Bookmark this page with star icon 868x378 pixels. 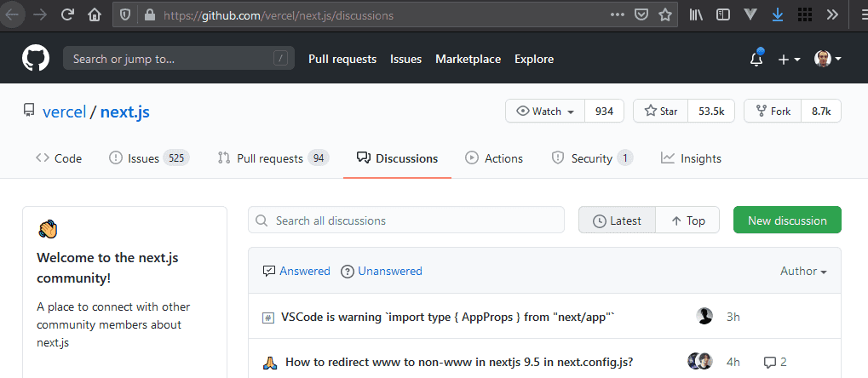click(665, 14)
